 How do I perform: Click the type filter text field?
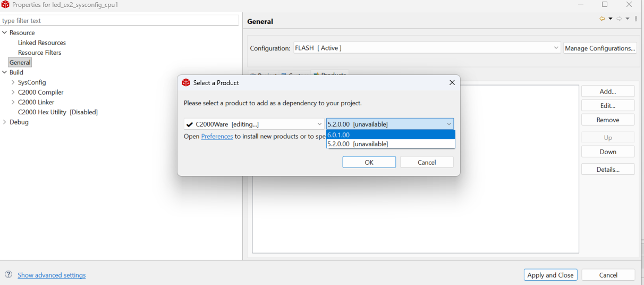point(120,21)
